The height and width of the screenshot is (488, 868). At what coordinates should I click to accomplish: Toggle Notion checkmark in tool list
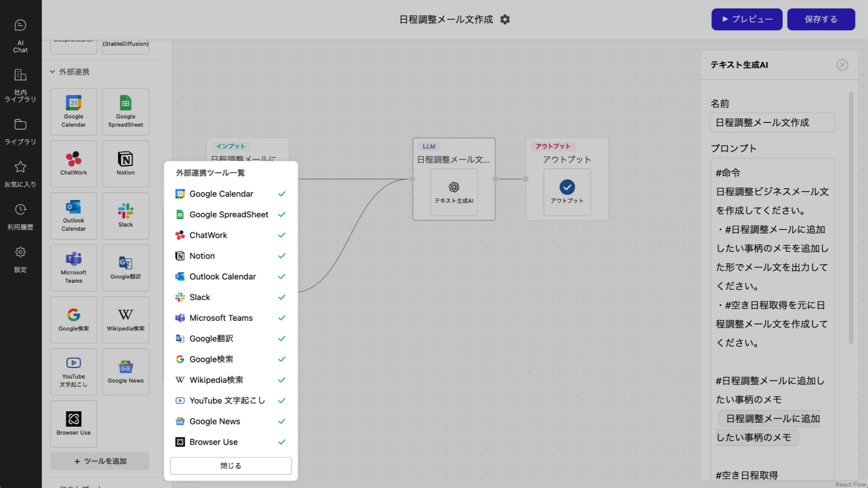pyautogui.click(x=282, y=256)
